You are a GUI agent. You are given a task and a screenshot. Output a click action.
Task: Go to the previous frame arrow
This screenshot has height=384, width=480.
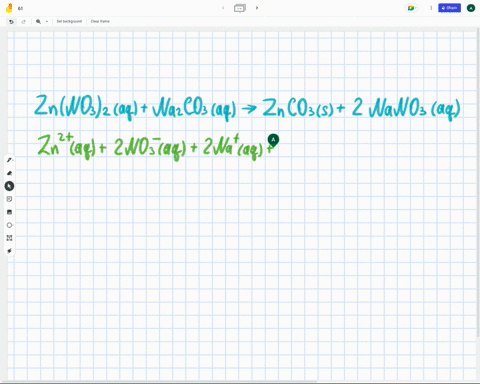coord(223,8)
